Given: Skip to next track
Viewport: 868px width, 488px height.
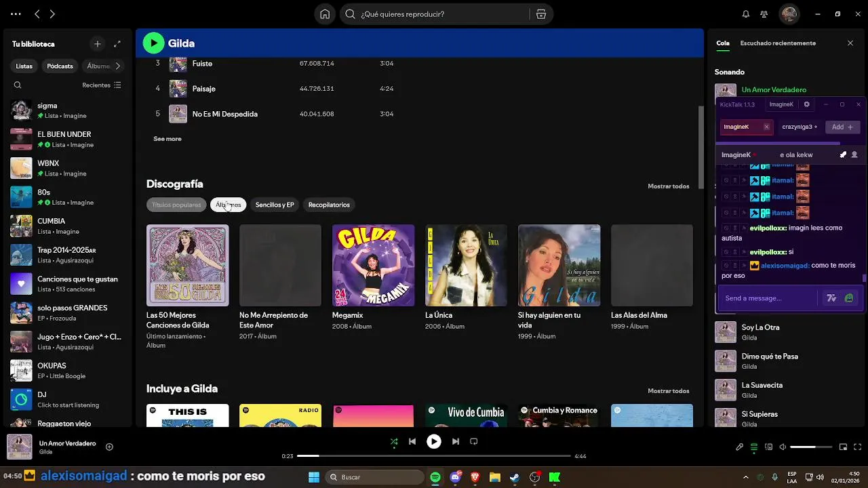Looking at the screenshot, I should coord(456,441).
